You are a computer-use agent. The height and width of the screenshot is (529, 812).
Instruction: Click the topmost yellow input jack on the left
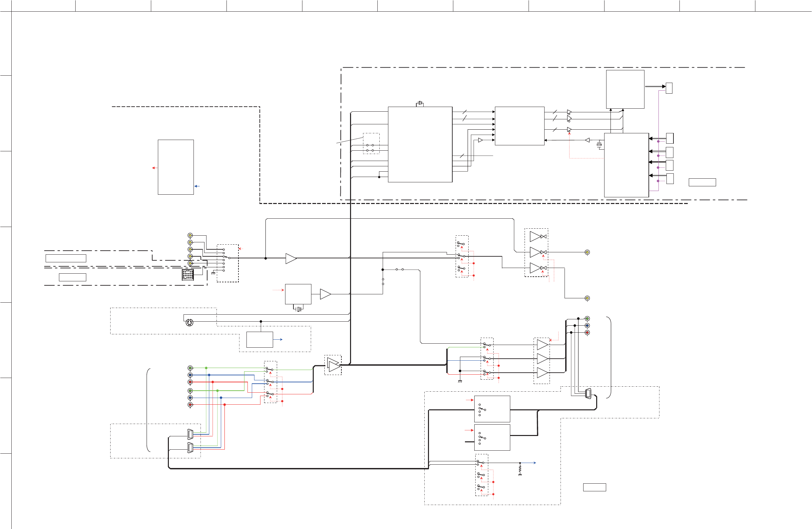point(190,235)
